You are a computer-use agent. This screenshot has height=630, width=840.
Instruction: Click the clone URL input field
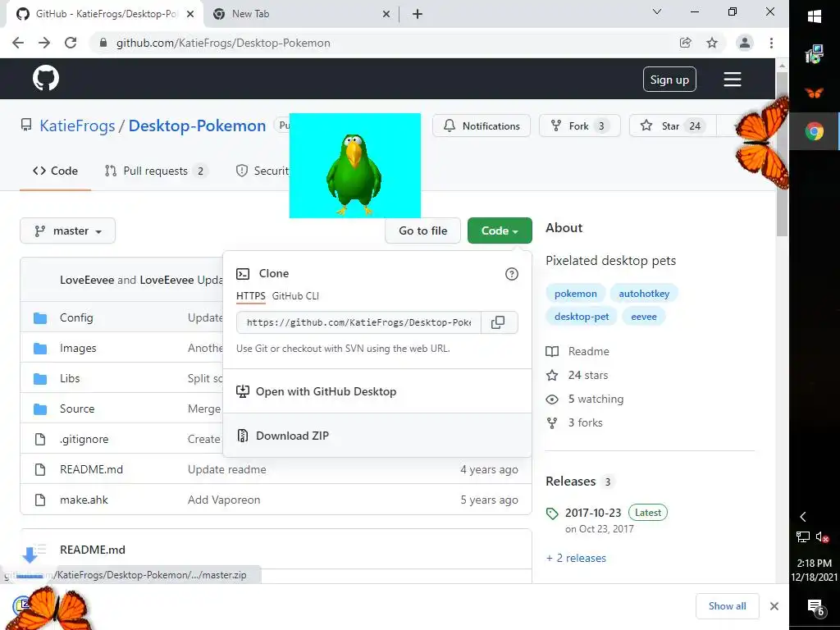(359, 322)
